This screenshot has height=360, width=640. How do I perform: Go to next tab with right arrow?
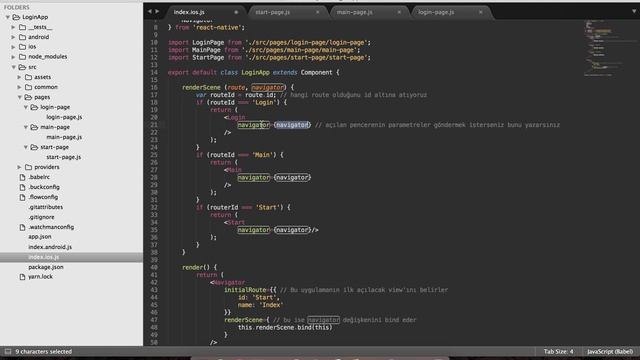[x=157, y=11]
